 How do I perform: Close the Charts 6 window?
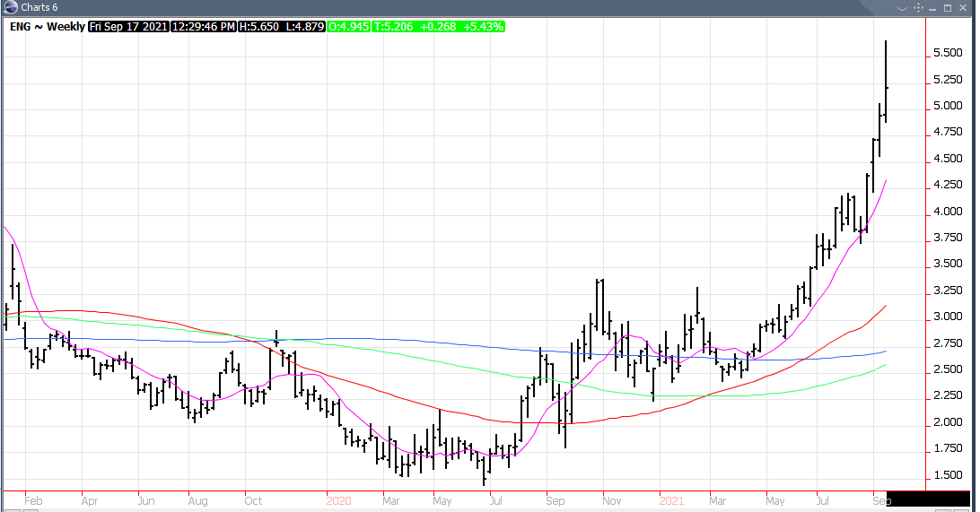click(962, 7)
